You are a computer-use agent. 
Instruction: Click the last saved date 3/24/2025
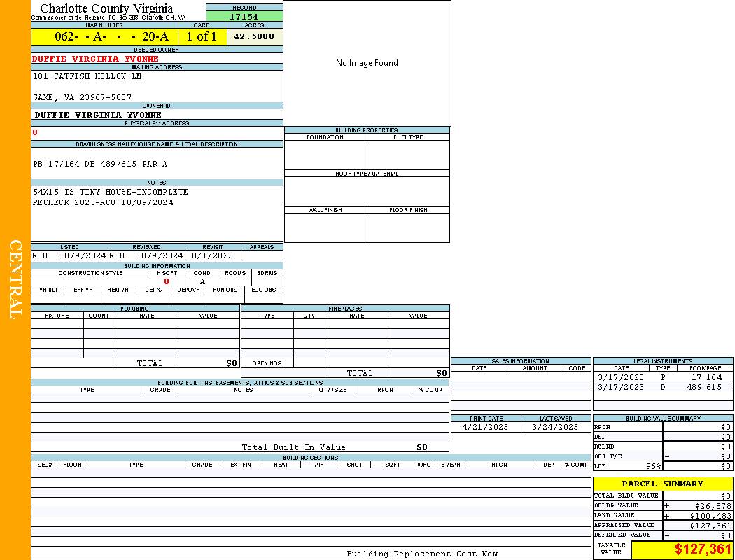554,427
